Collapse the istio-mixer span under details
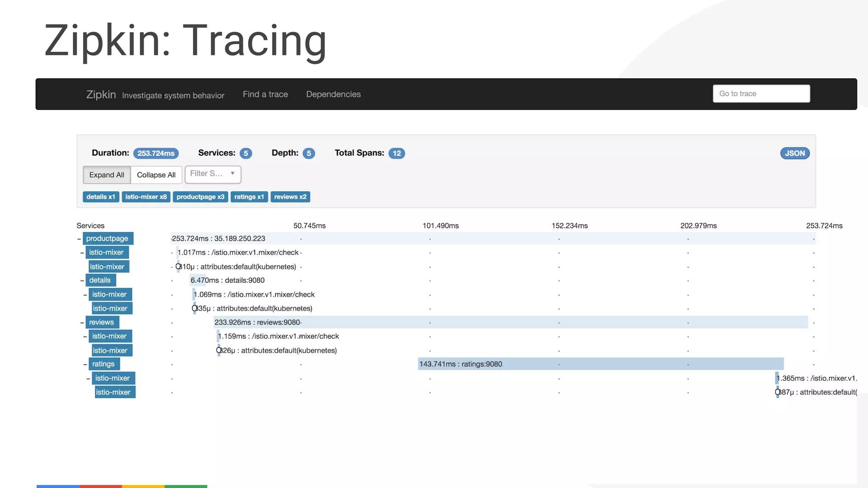 click(x=85, y=295)
